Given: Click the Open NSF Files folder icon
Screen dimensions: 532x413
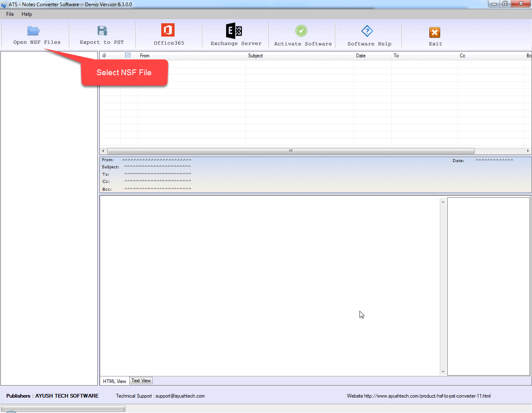Looking at the screenshot, I should (x=33, y=31).
